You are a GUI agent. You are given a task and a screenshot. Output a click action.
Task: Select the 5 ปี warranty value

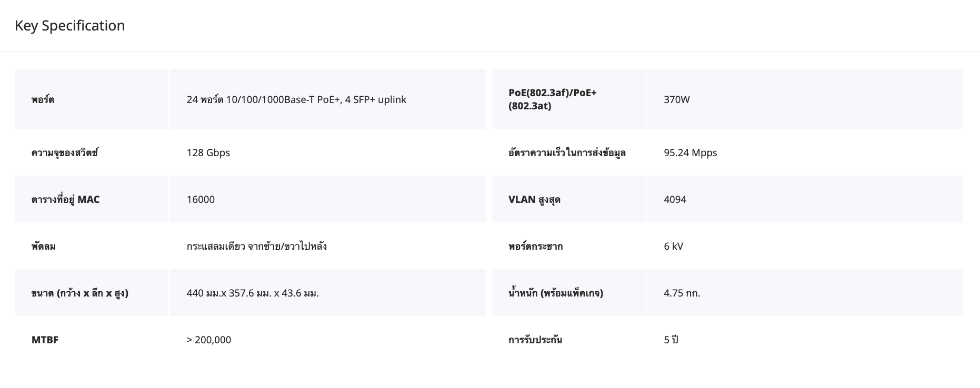tap(671, 340)
